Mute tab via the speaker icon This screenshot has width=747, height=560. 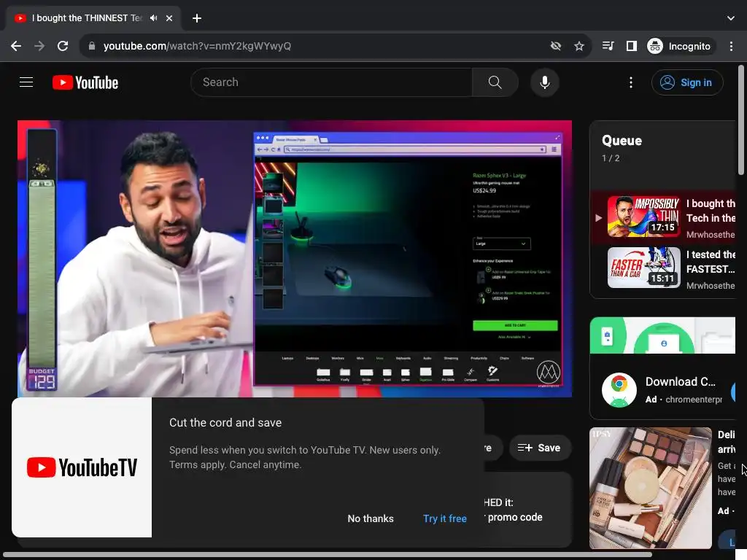[153, 18]
